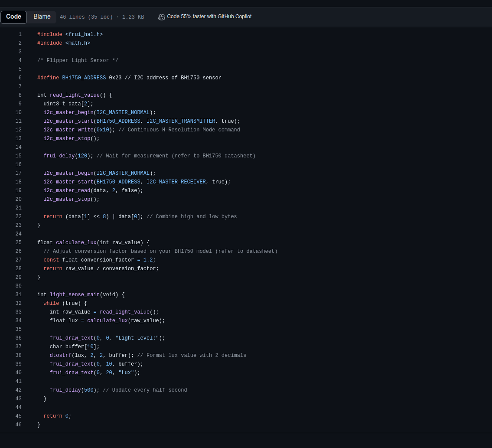Click the read_light_value function definition on line 8
This screenshot has width=492, height=448.
[75, 95]
